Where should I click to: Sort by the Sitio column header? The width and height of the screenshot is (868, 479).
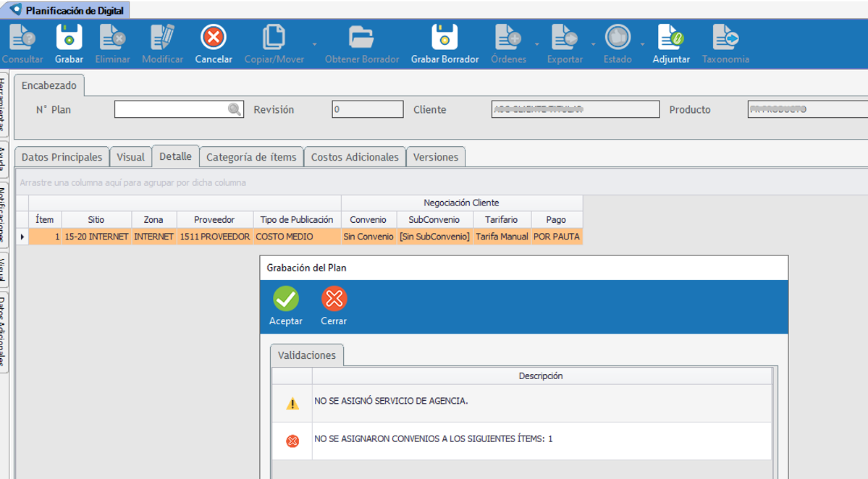[96, 219]
